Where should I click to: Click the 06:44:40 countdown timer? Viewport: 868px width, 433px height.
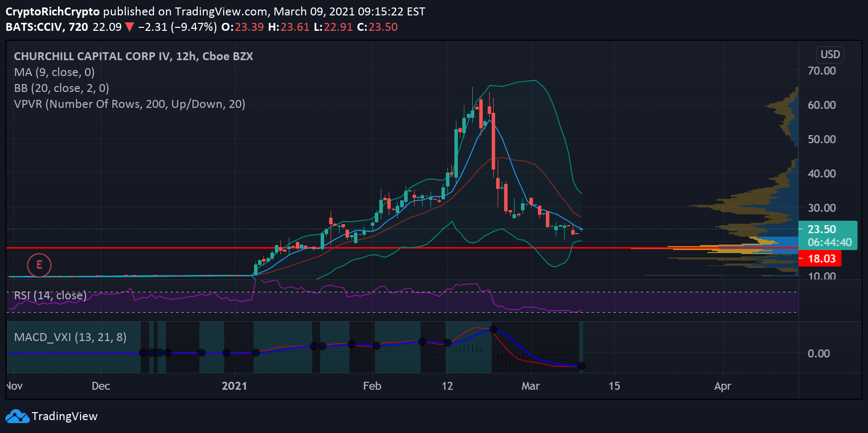click(x=830, y=242)
